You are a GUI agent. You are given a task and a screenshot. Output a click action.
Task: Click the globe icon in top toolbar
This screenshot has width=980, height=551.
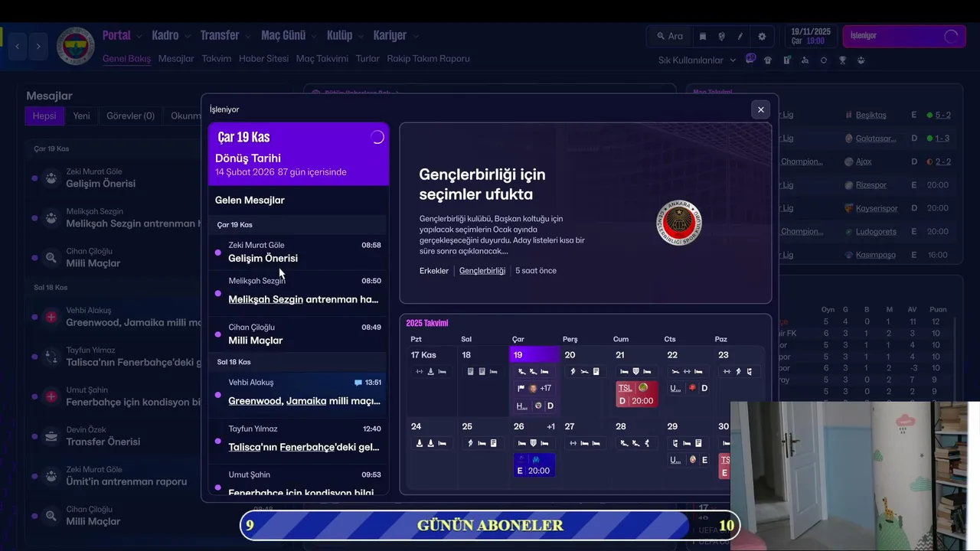pos(721,36)
